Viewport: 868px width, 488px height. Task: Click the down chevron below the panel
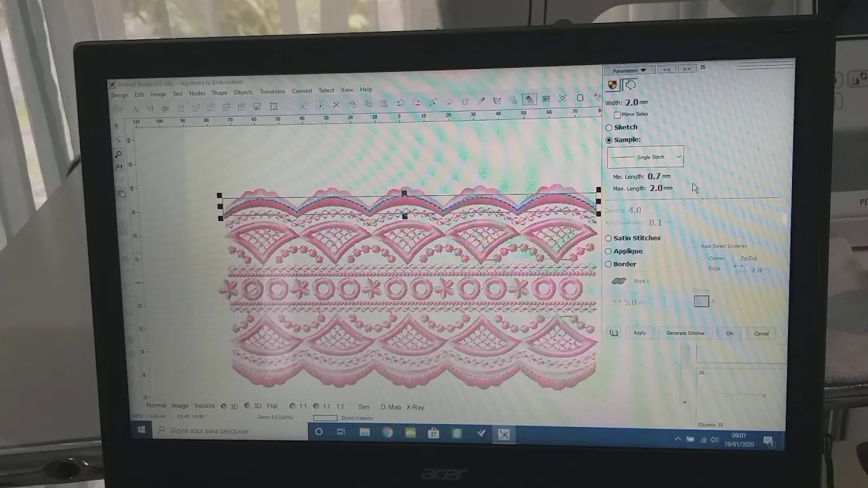pyautogui.click(x=684, y=402)
